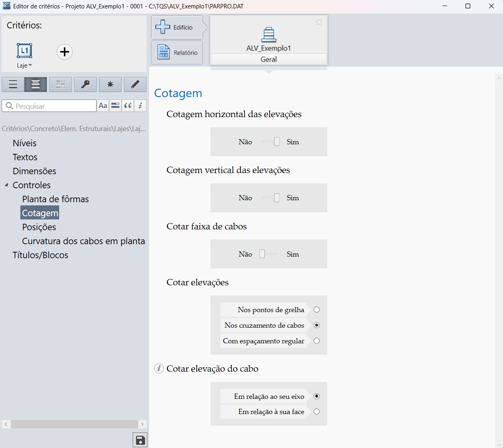Select Com espaçamento regular option
The height and width of the screenshot is (448, 503).
point(317,341)
